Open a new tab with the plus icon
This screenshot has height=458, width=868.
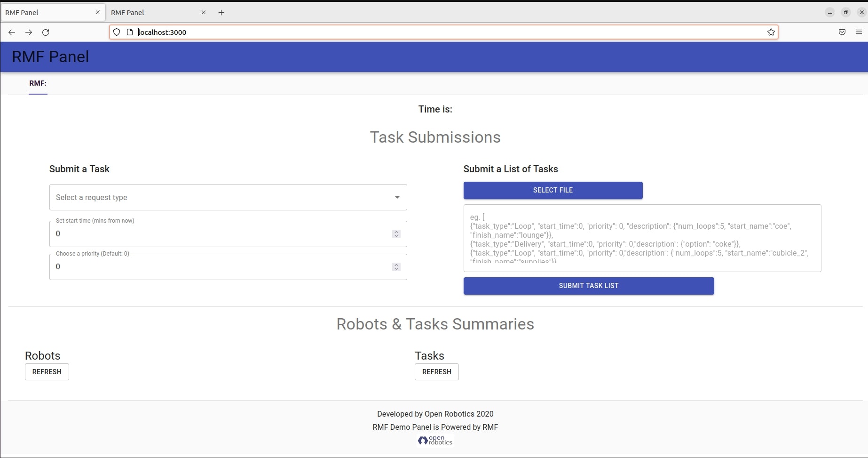[221, 13]
